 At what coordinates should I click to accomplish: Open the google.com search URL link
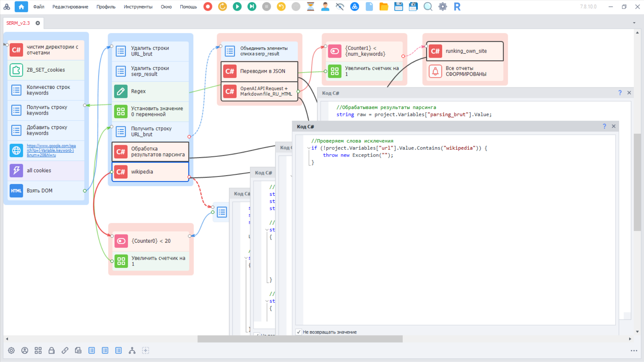[x=51, y=150]
